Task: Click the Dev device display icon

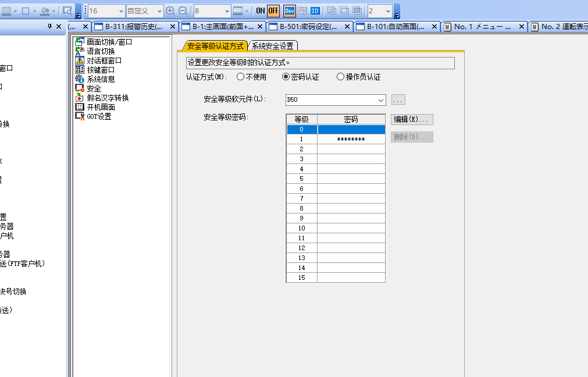Action: [289, 11]
